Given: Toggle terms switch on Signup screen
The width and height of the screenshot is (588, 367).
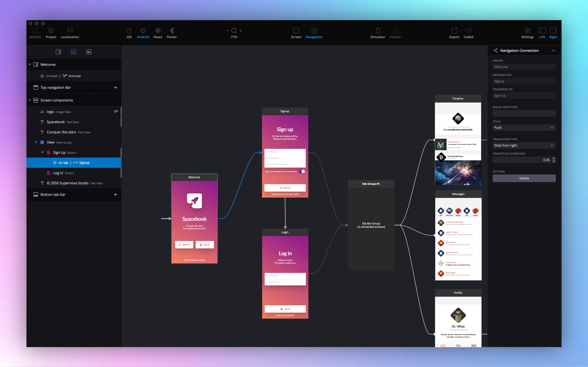Looking at the screenshot, I should 302,171.
